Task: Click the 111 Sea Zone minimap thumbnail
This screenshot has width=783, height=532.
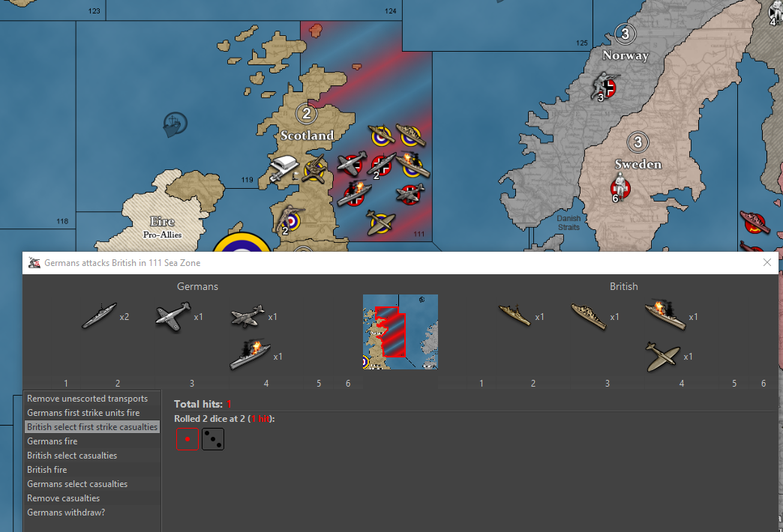Action: click(400, 332)
